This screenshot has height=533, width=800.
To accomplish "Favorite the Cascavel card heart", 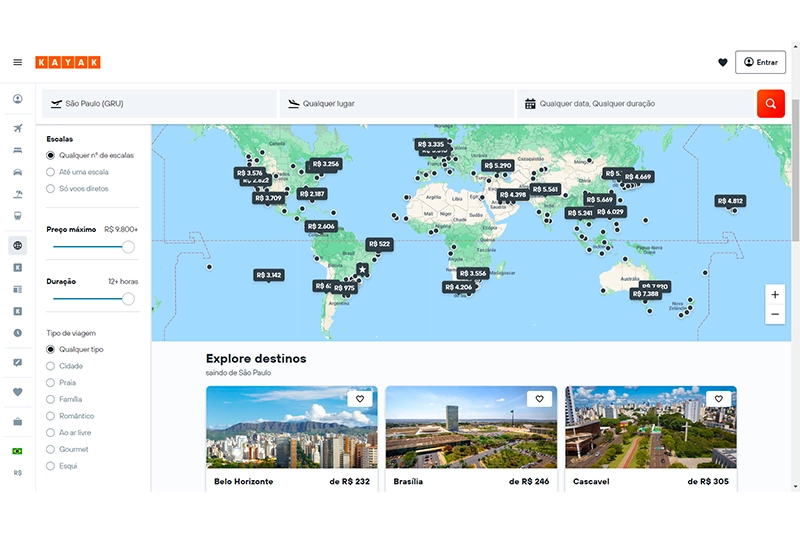I will 719,399.
